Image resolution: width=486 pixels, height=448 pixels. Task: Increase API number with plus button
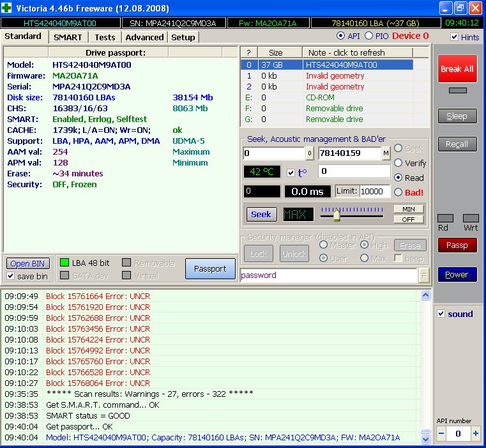pos(475,433)
